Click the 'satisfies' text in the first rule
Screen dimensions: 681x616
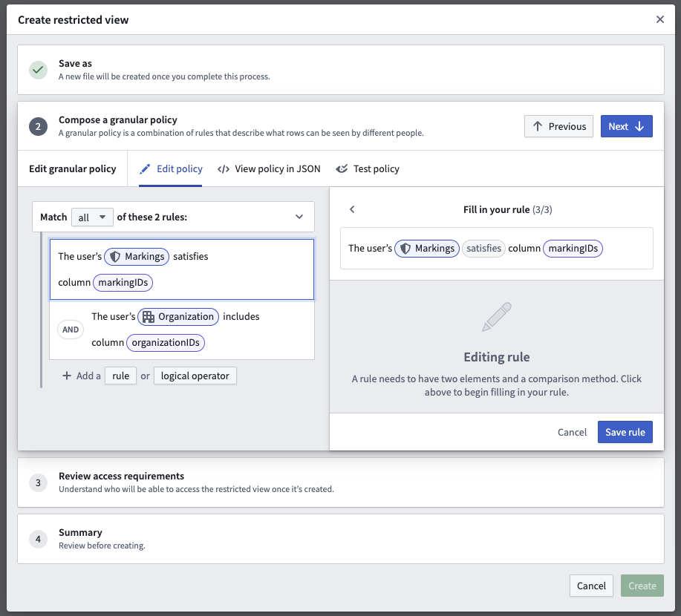(x=191, y=257)
